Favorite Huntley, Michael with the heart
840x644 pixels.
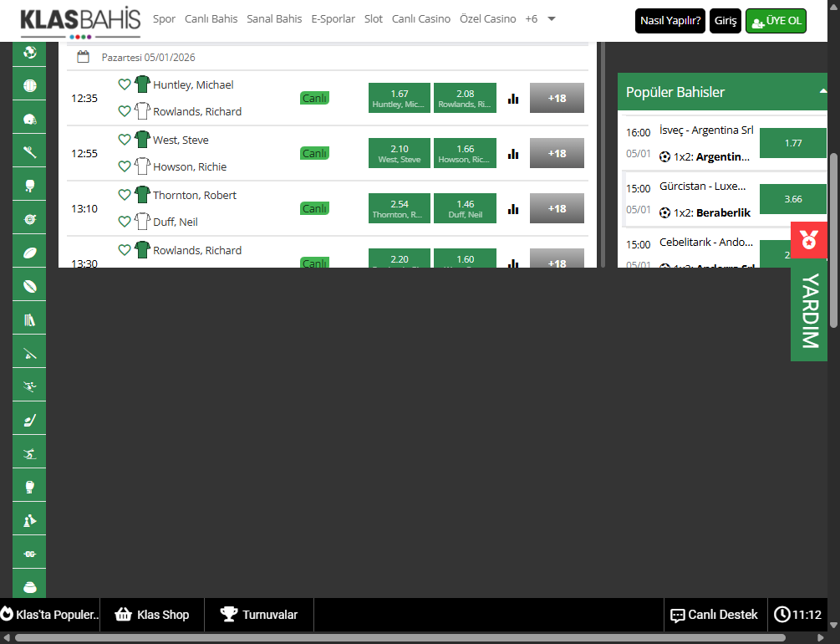pos(125,84)
